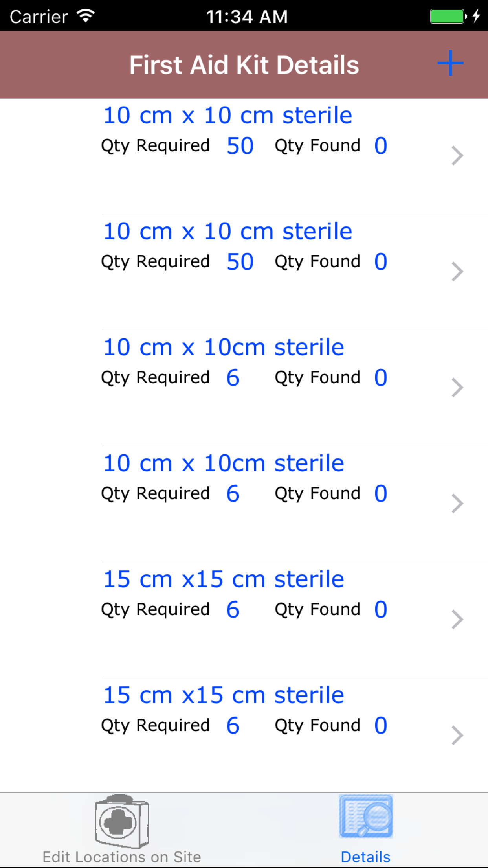Click the Wi-Fi status icon
Viewport: 488px width, 868px height.
click(86, 16)
